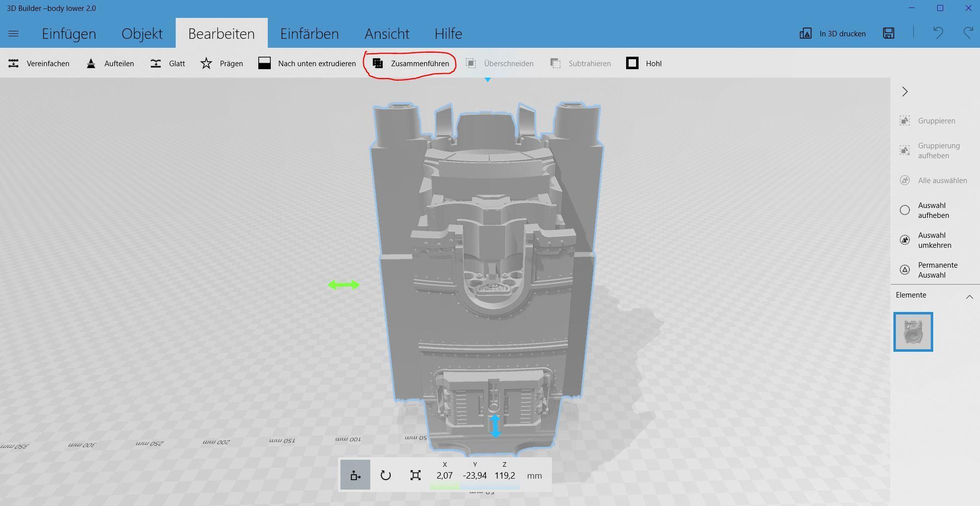This screenshot has height=506, width=980.
Task: Click the Z position value field
Action: [x=504, y=476]
